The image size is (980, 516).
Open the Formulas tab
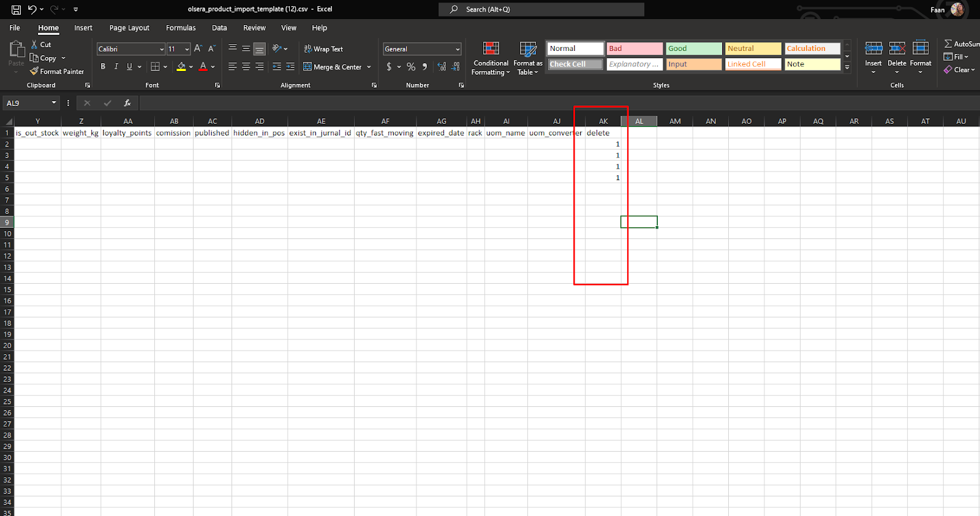[x=181, y=28]
